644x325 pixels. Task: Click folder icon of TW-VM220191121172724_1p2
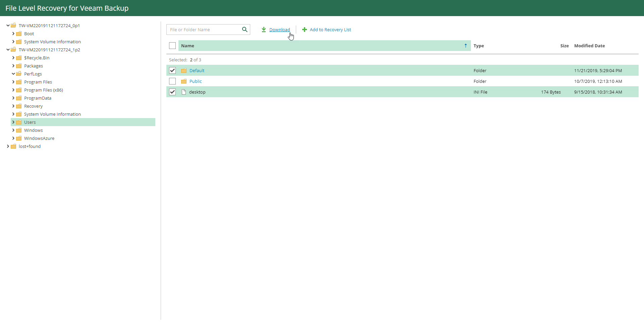tap(13, 50)
